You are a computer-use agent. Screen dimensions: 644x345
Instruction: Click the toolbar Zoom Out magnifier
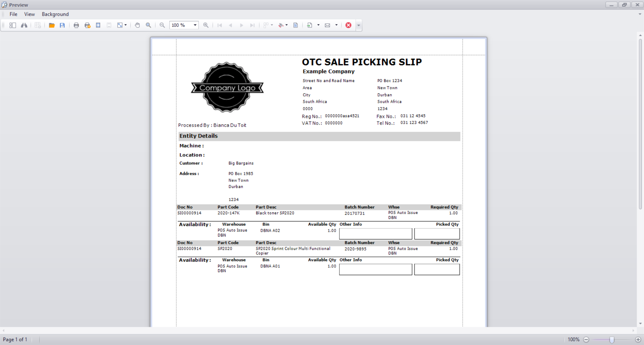click(x=162, y=25)
